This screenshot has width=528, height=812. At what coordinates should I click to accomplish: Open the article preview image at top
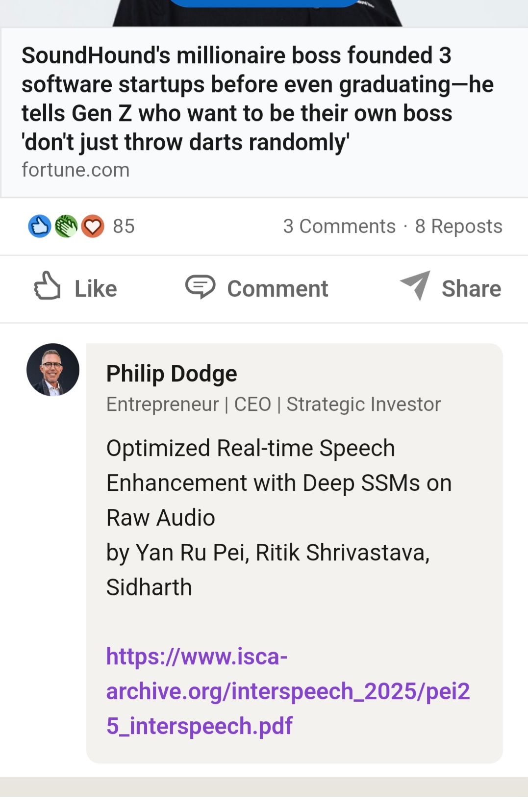coord(257,13)
